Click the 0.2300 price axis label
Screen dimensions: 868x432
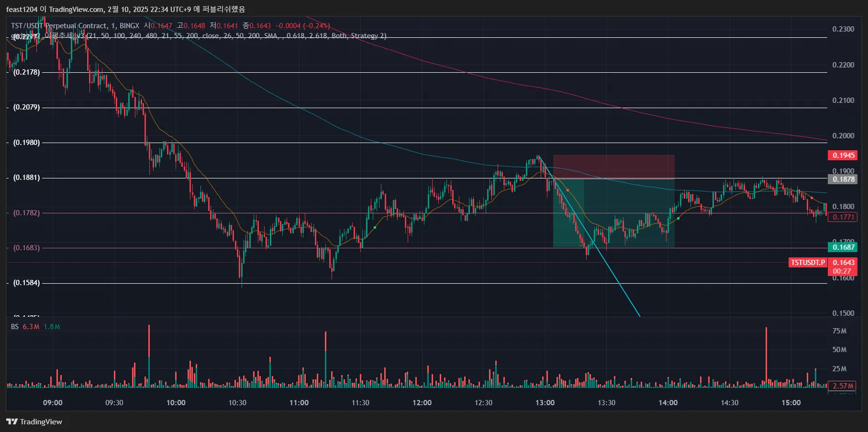843,29
